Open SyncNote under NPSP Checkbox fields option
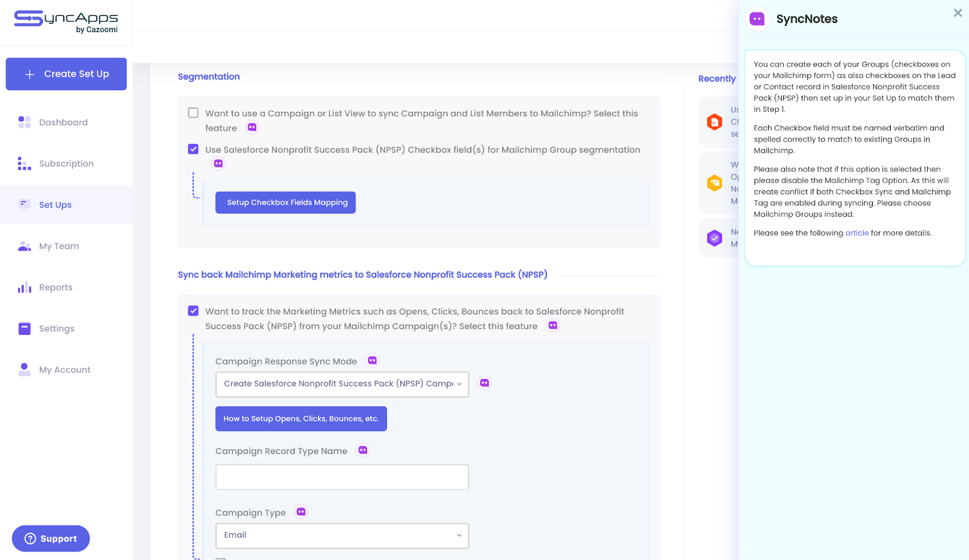969x560 pixels. (x=219, y=163)
